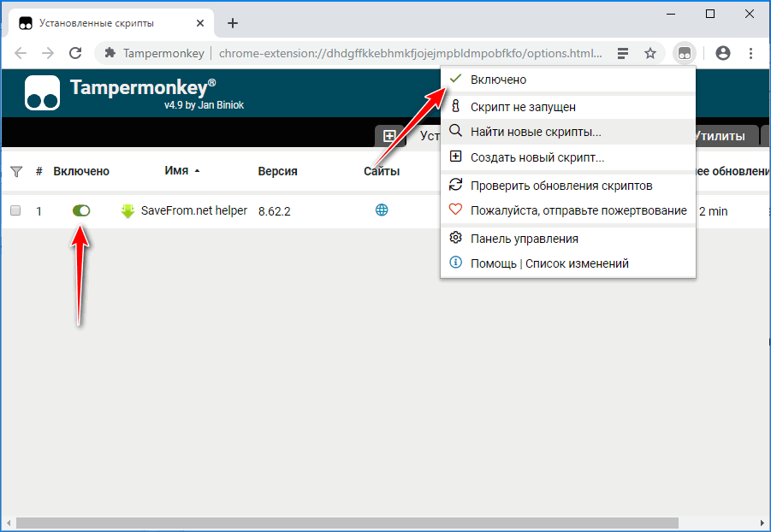Toggle the SaveFrom.net helper enabled switch
Screen dimensions: 771x532
[81, 211]
